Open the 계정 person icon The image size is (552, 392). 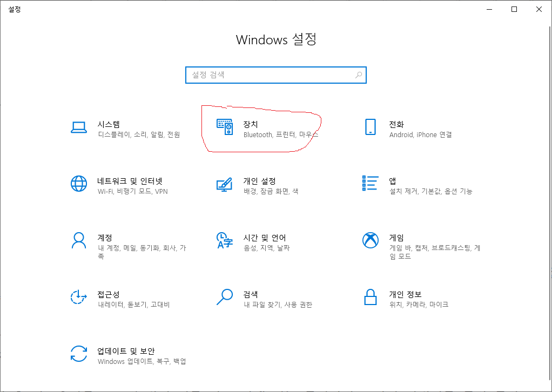pyautogui.click(x=79, y=240)
